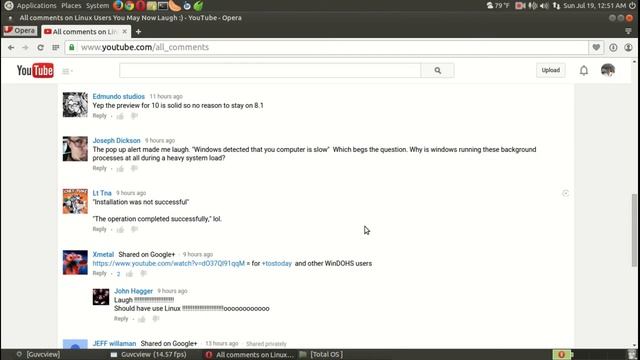Like Lt Tna's comment
The height and width of the screenshot is (360, 640).
click(120, 229)
